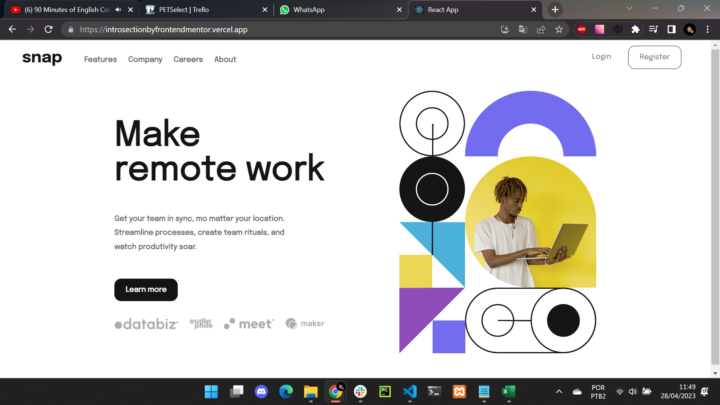
Task: Open the Company navigation menu
Action: pyautogui.click(x=145, y=59)
